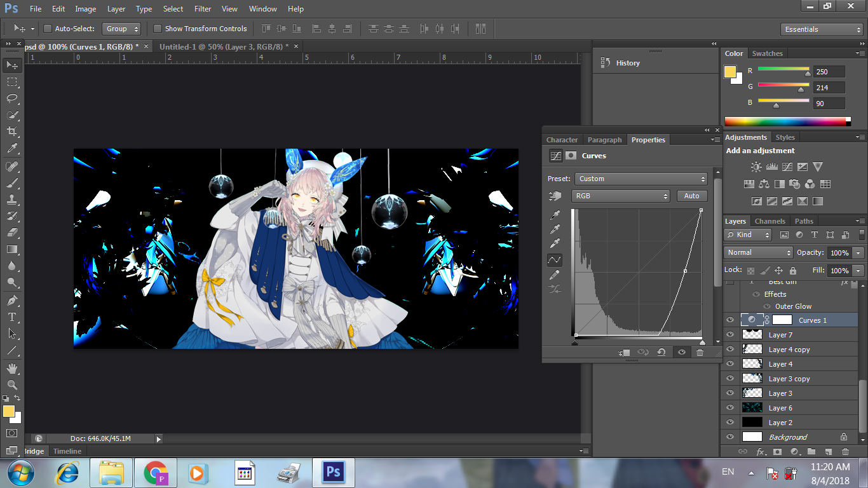Click the foreground color swatch in toolbox
The image size is (868, 488).
click(8, 411)
